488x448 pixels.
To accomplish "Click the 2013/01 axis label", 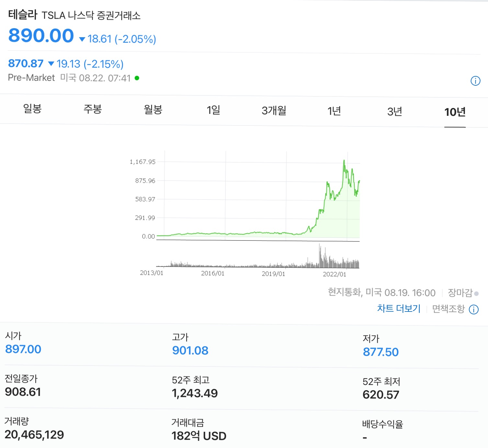I will 152,273.
